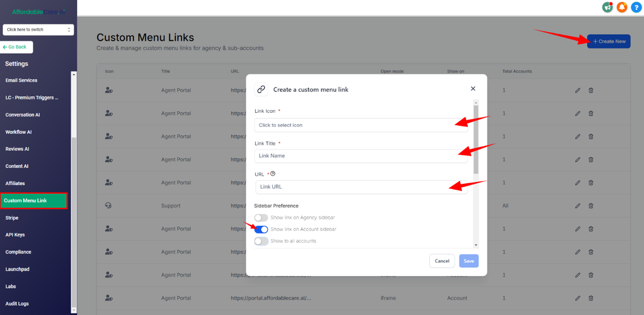Image resolution: width=644 pixels, height=315 pixels.
Task: Click the Create New button
Action: tap(609, 42)
